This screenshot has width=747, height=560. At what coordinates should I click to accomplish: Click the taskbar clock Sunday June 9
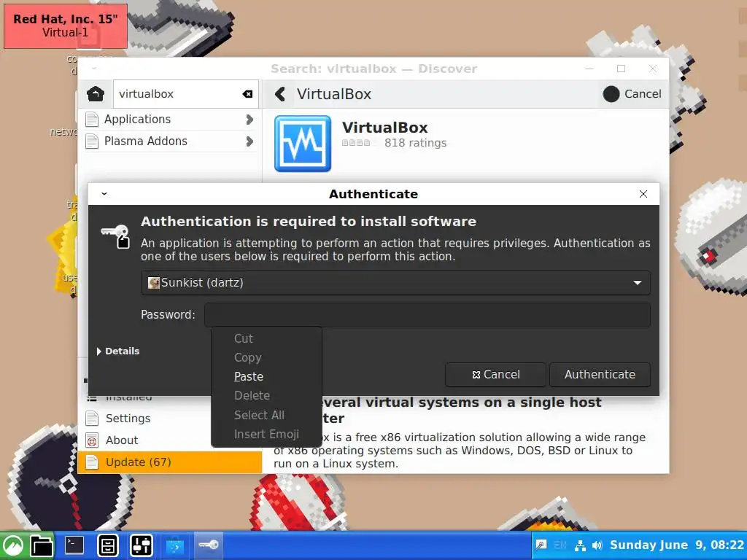click(x=677, y=545)
